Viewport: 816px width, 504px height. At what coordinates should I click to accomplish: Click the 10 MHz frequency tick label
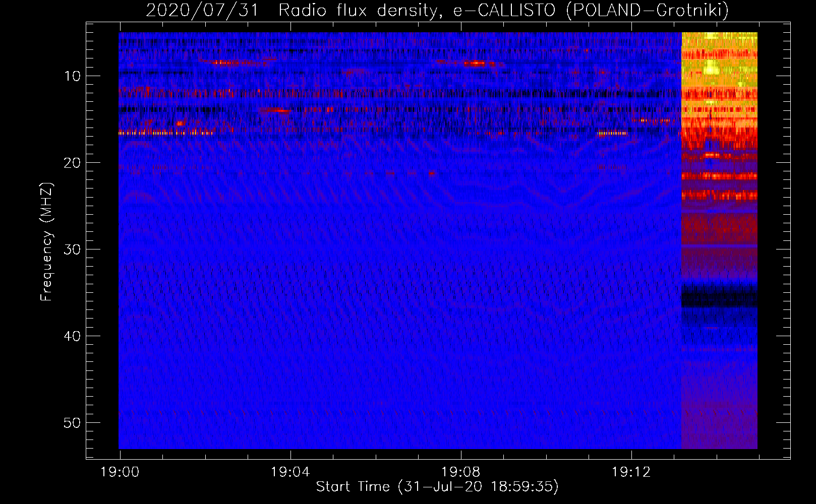click(72, 76)
